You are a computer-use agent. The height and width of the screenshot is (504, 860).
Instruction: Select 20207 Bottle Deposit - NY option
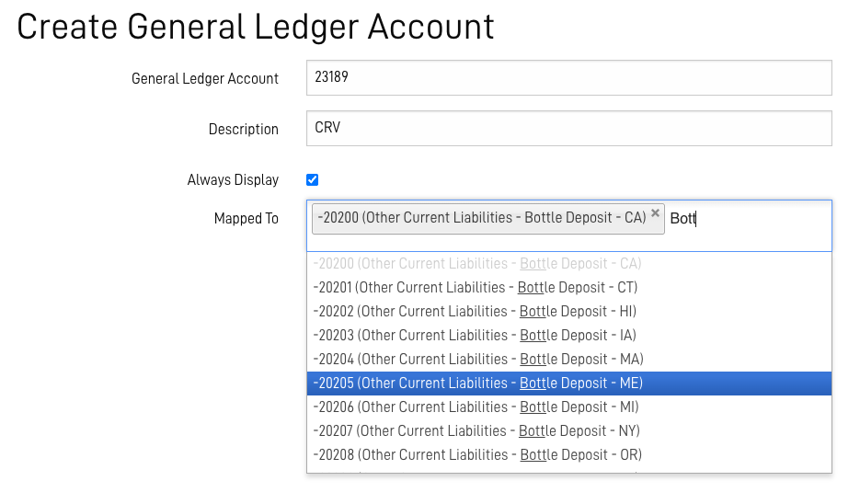click(568, 431)
